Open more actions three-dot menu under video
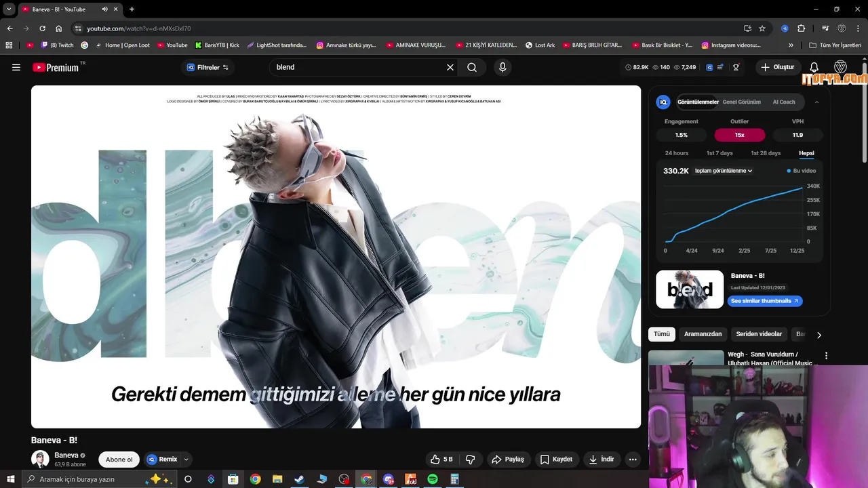Screen dimensions: 868x488 633,460
